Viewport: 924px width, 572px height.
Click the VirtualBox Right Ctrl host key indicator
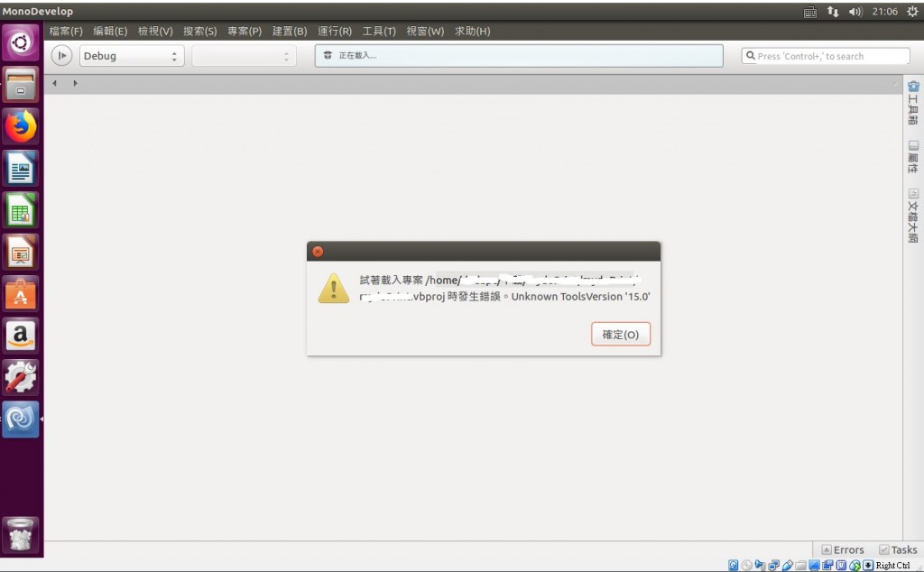click(x=892, y=566)
